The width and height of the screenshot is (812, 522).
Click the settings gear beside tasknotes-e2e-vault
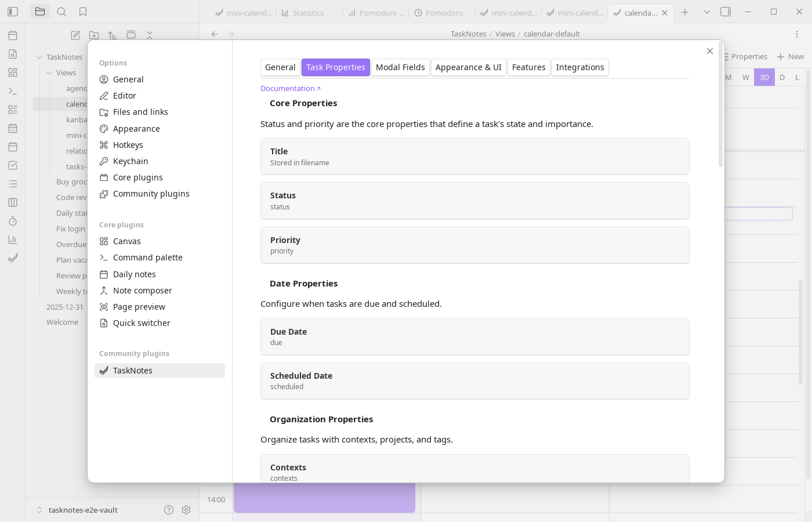pos(186,510)
